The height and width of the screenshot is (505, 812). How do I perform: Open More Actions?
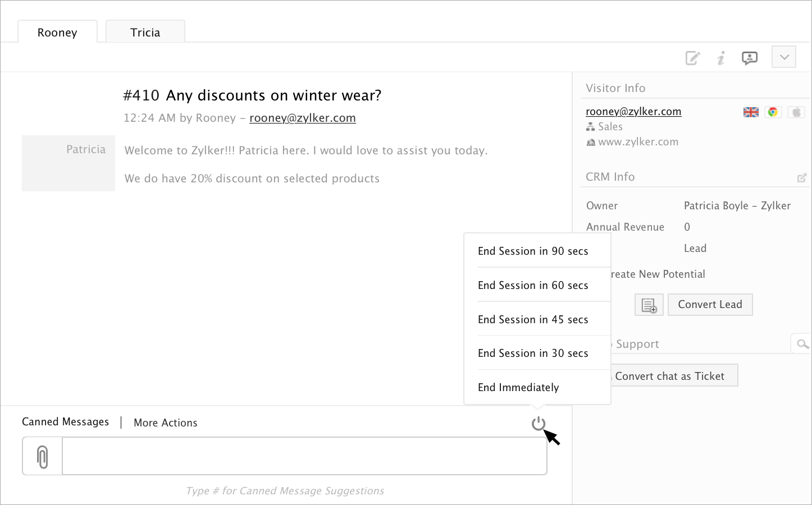click(x=166, y=423)
